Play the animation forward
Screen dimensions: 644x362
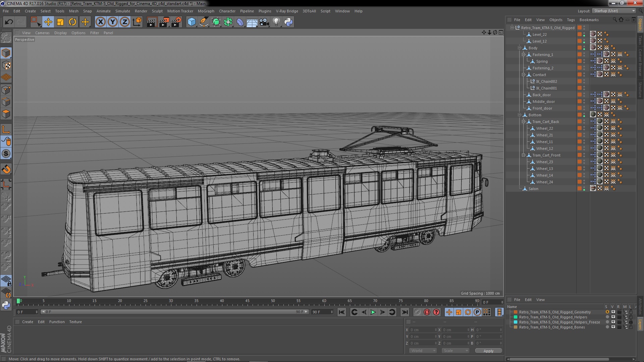[373, 312]
